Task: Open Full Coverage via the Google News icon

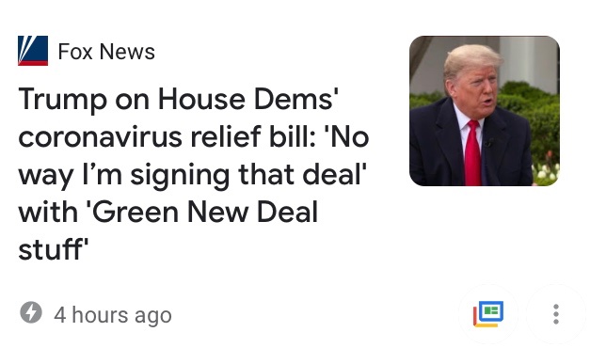Action: pyautogui.click(x=488, y=314)
